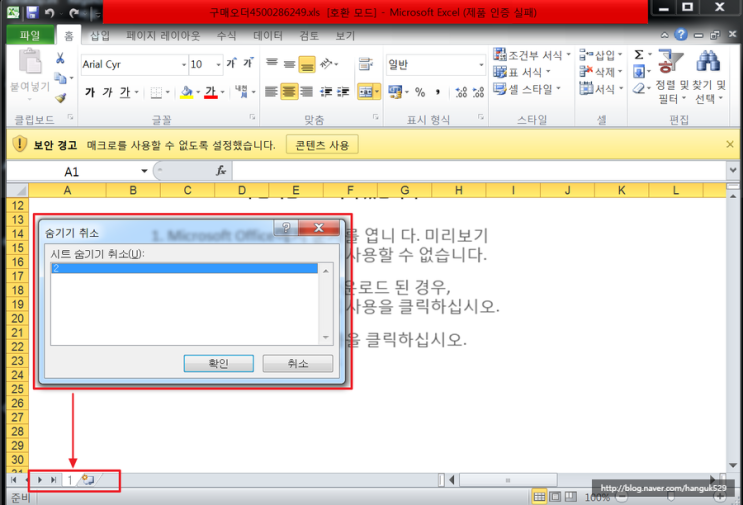Click merge and center button
The height and width of the screenshot is (505, 743).
[x=365, y=91]
